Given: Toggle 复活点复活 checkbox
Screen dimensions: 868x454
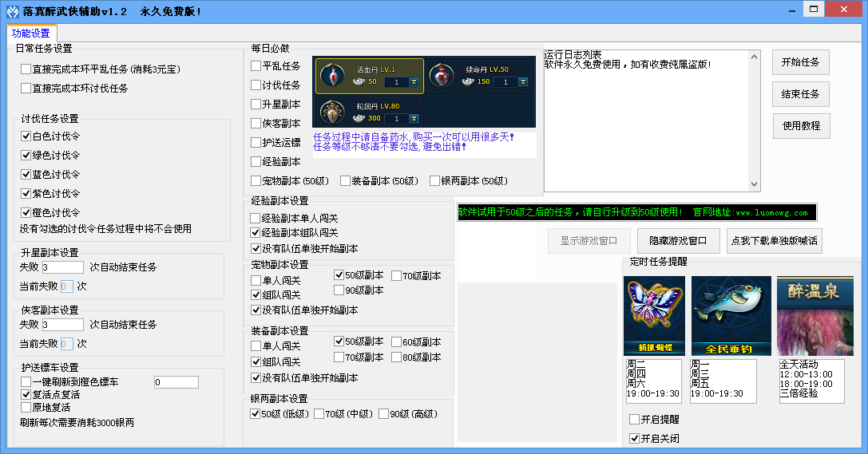Looking at the screenshot, I should pyautogui.click(x=26, y=394).
